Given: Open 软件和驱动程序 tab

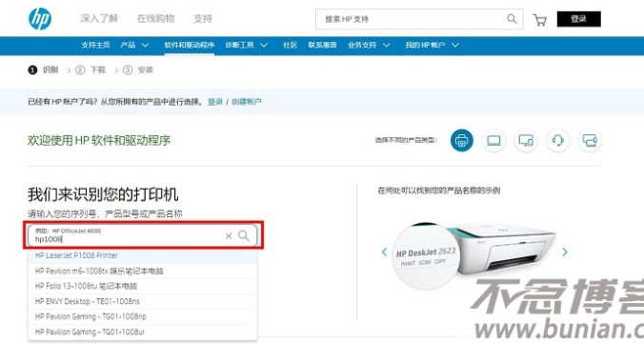Looking at the screenshot, I should pos(190,45).
